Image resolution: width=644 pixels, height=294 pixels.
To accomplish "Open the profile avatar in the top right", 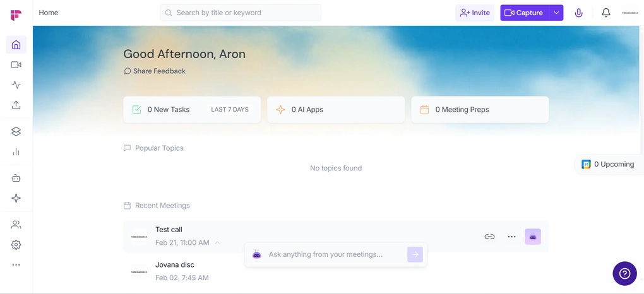I will pyautogui.click(x=630, y=13).
